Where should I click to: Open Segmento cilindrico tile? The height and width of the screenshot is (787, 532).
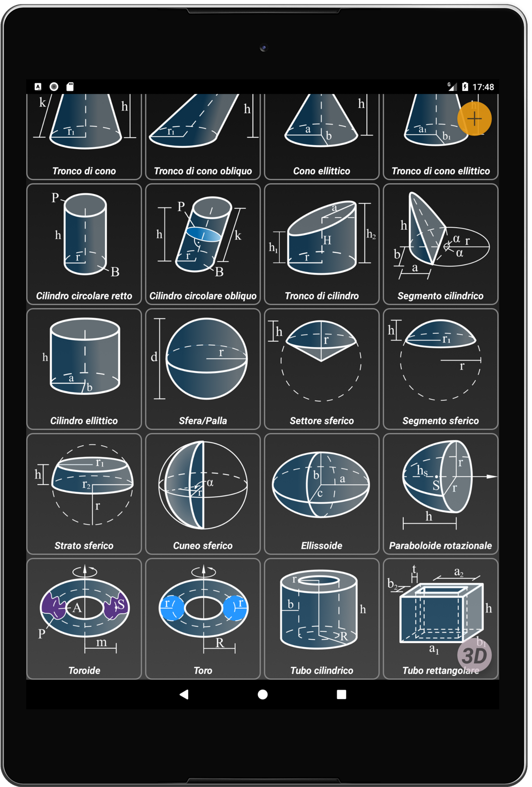(441, 244)
